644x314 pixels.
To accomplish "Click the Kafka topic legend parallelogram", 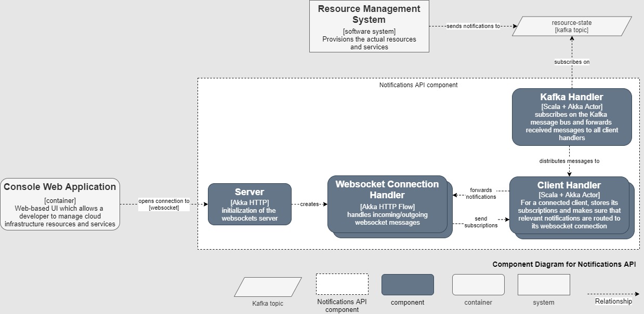I will pos(268,287).
